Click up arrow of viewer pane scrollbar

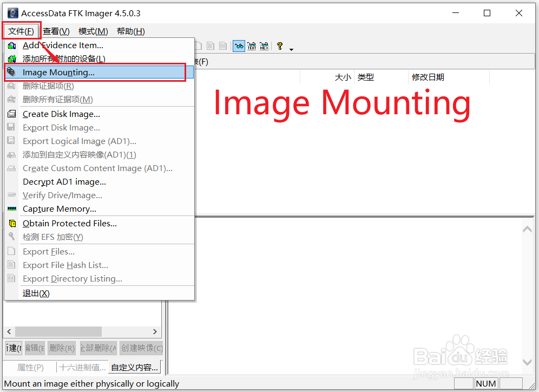[x=527, y=229]
